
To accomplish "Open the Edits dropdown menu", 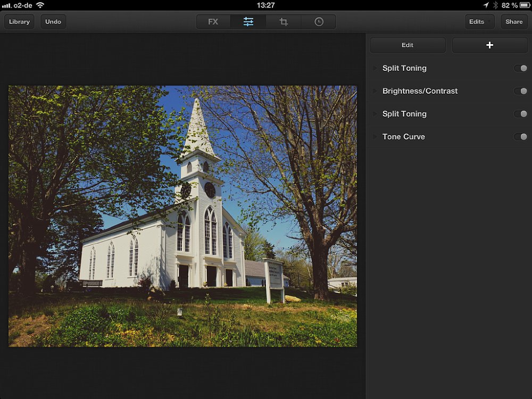I will tap(479, 22).
